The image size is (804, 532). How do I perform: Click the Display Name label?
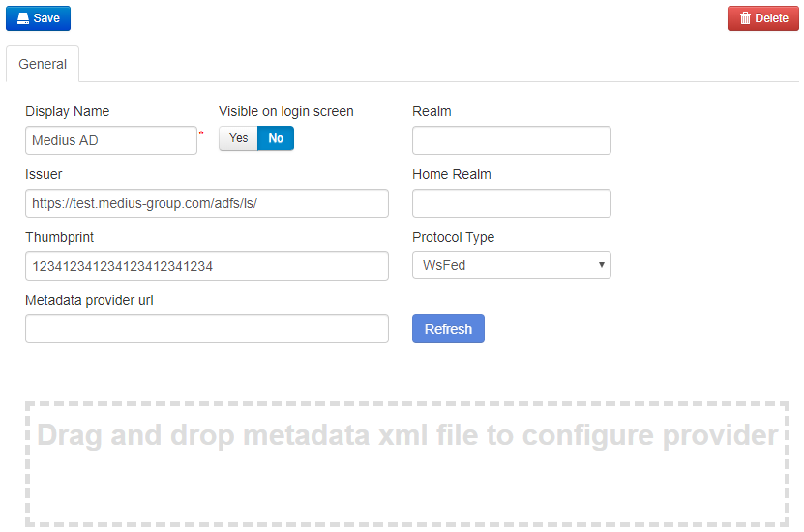click(x=67, y=112)
